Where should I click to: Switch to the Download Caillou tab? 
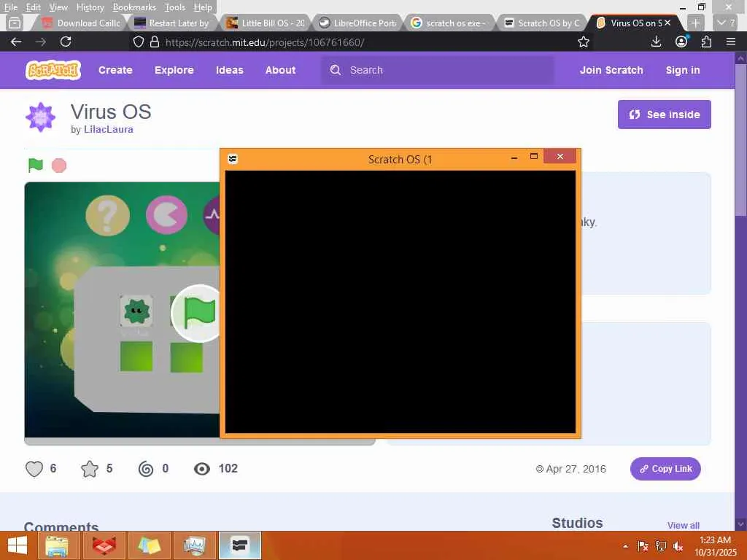tap(80, 23)
